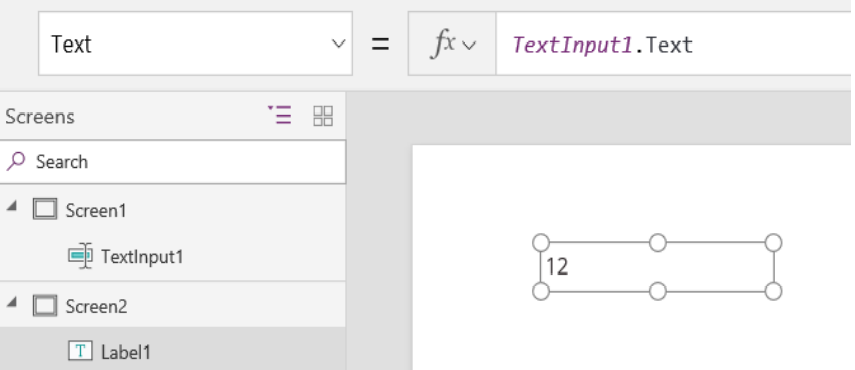855x370 pixels.
Task: Click the top-right resize handle of label
Action: 773,242
